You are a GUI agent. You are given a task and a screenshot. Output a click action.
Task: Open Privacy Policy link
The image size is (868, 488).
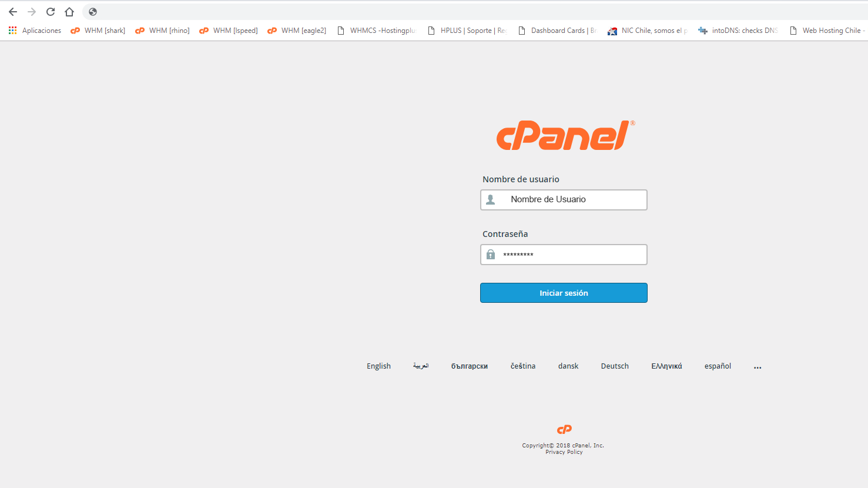(x=564, y=452)
